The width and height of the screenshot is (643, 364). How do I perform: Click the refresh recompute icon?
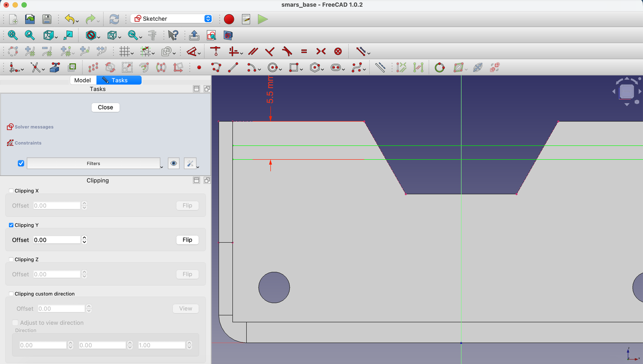(114, 19)
